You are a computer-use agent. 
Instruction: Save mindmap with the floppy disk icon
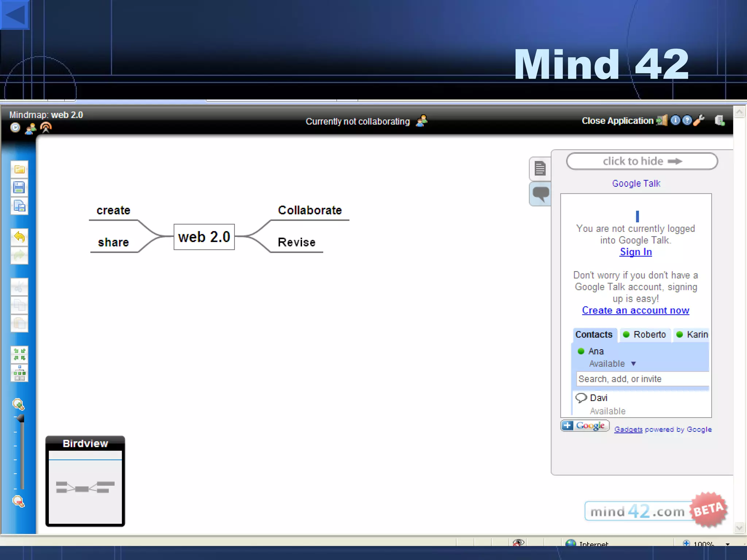(19, 187)
